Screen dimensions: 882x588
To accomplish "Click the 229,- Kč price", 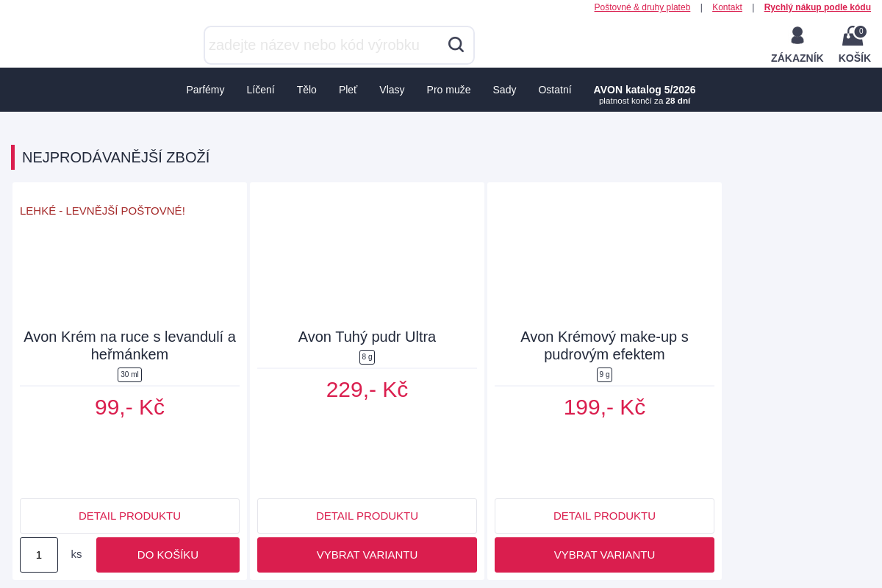I will click(367, 390).
